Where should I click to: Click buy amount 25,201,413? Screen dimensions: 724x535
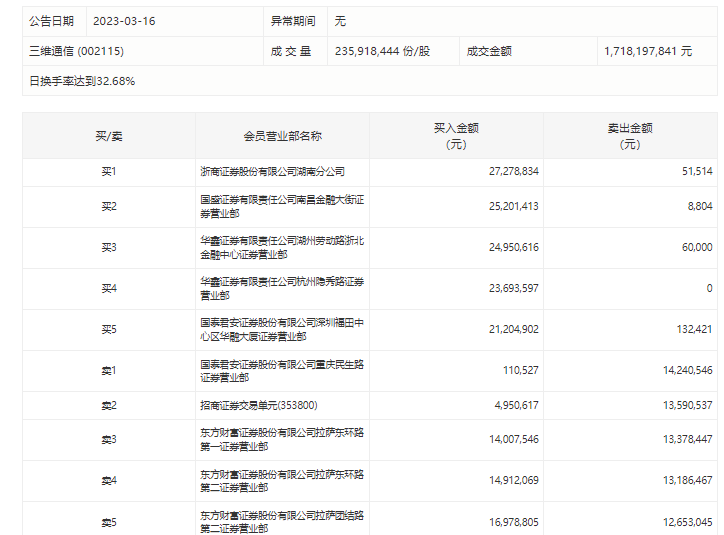(x=513, y=206)
